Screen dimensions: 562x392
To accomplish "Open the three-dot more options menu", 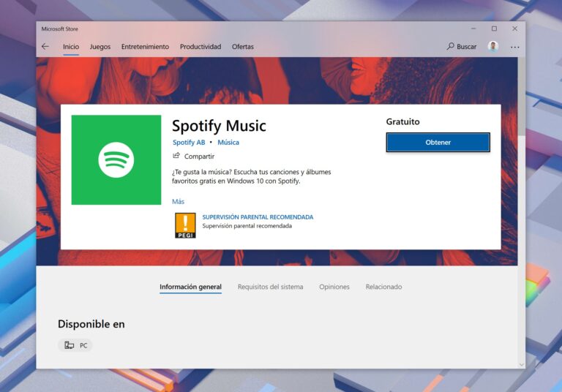I will pos(514,47).
